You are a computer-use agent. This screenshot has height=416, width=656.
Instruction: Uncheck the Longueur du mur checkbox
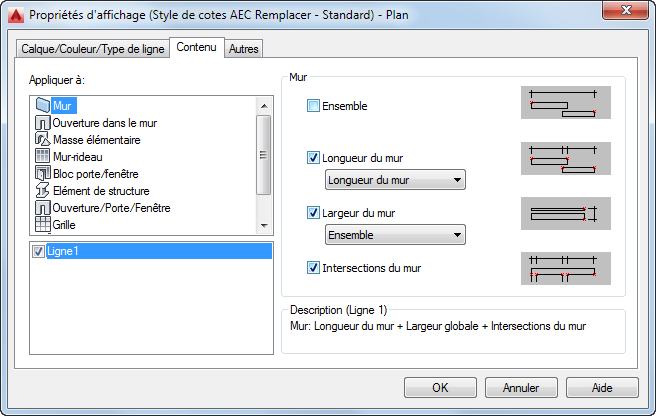point(313,158)
